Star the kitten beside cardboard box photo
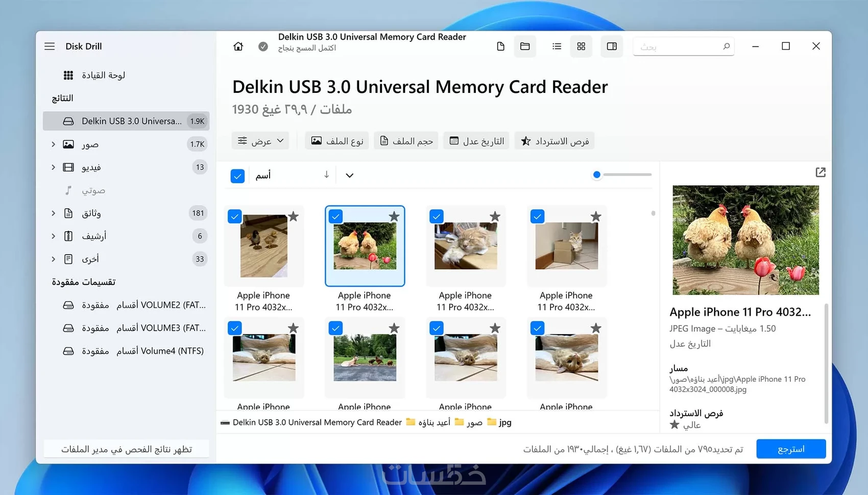 point(596,216)
